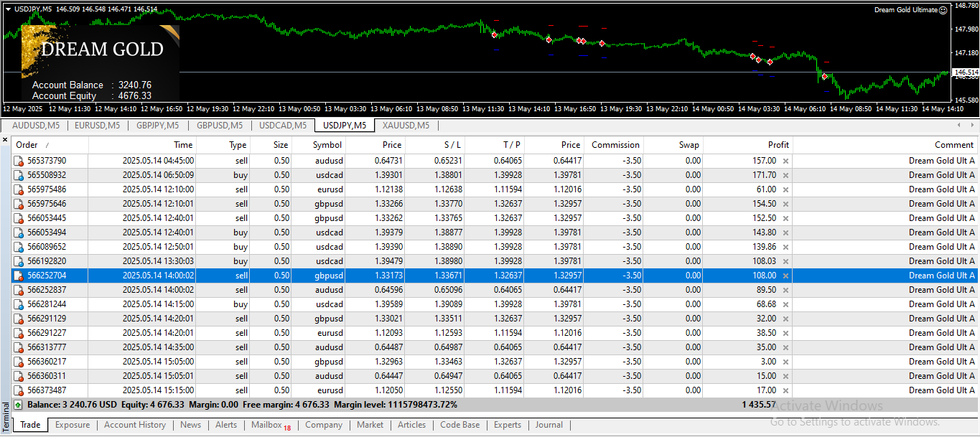Click the 171.70 profit value
Screen dimensions: 980x437
pos(763,175)
